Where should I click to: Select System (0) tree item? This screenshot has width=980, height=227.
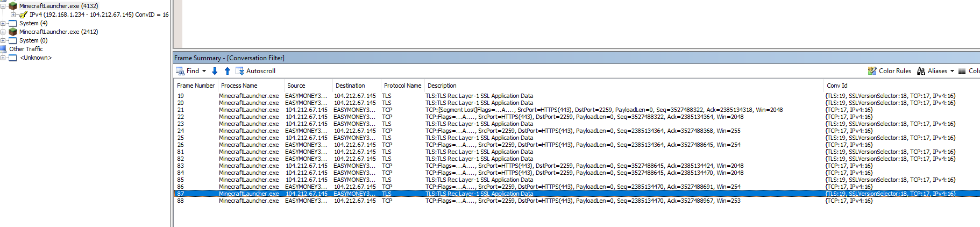click(33, 40)
